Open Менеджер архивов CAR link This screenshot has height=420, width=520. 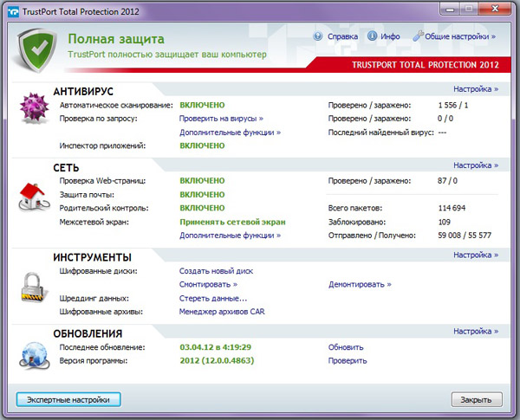[x=220, y=311]
